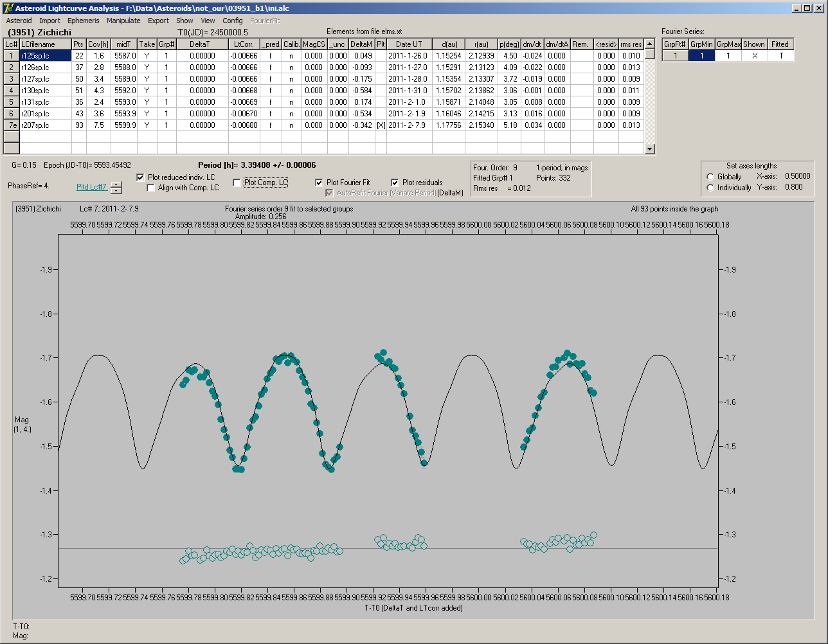Screen dimensions: 828x644
Task: Open the Show menu
Action: (x=184, y=21)
